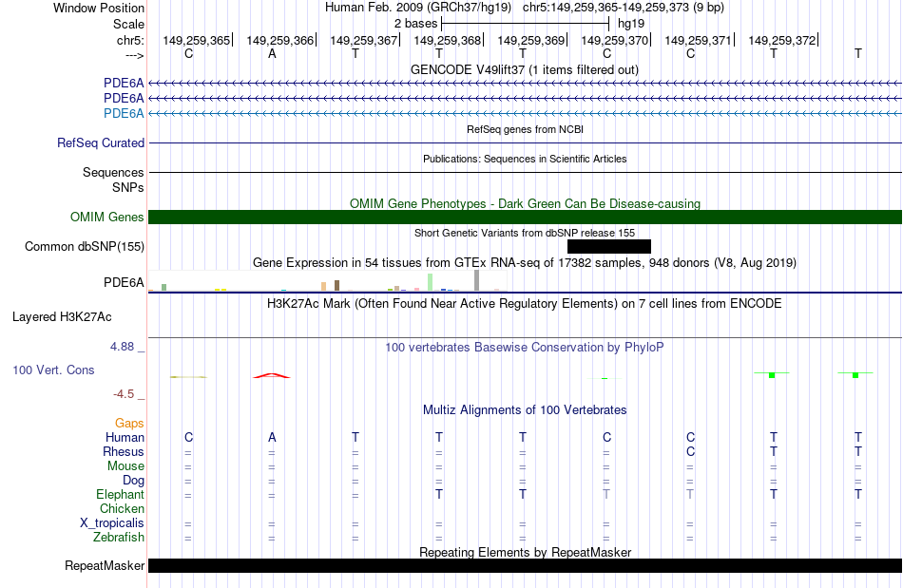903x588 pixels.
Task: Click GENCODE V49lift37 track title
Action: (x=524, y=69)
